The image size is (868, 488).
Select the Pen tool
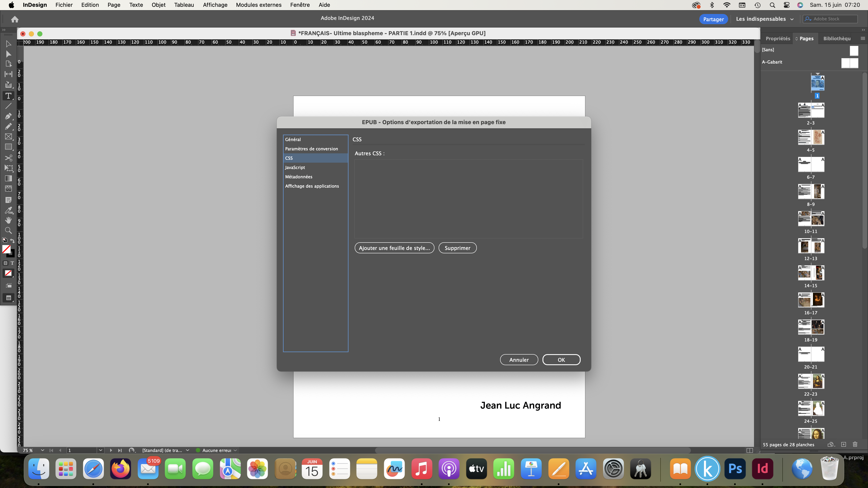(x=8, y=116)
